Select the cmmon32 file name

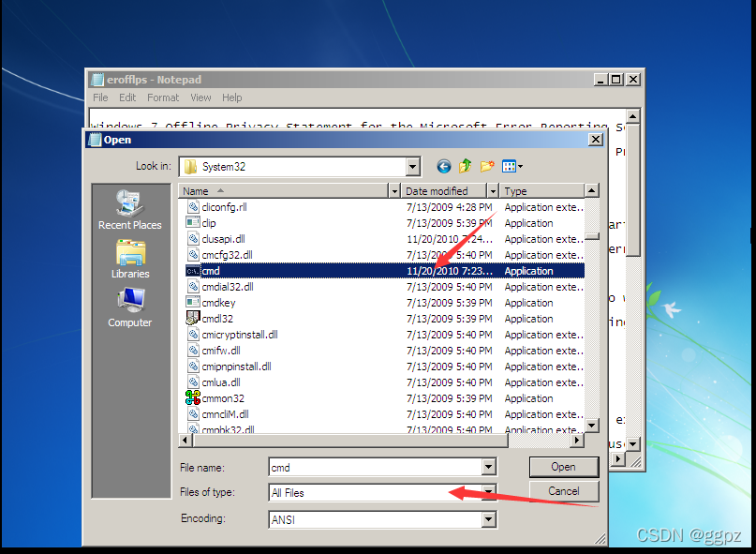[223, 398]
